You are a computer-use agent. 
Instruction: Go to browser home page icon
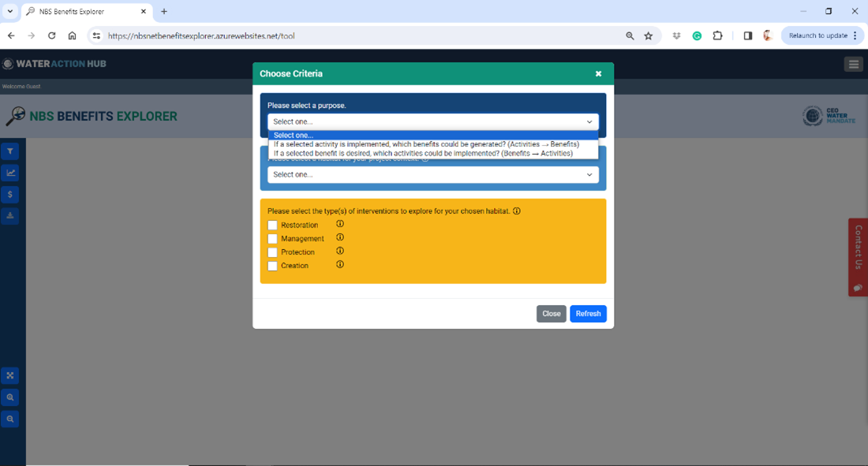point(72,35)
